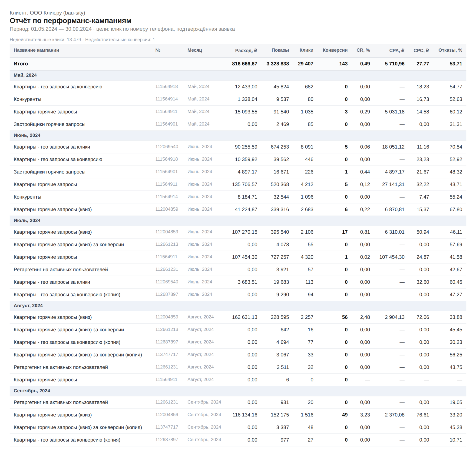This screenshot has width=476, height=456.
Task: Click the "CR, %" column header
Action: coord(363,50)
